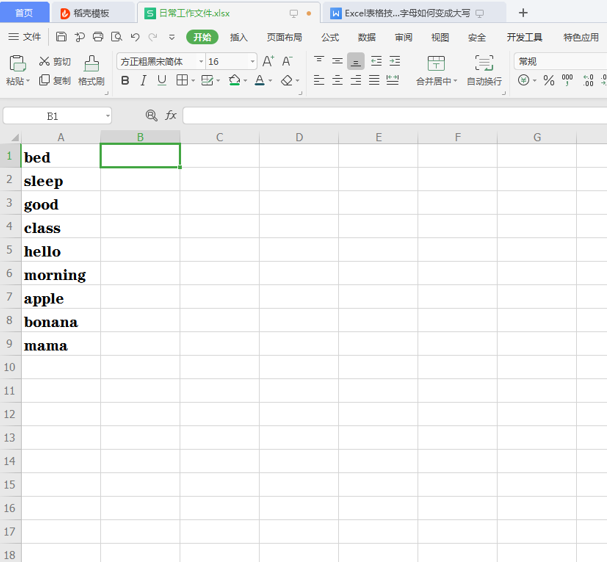Click the Wrap Text icon
Image resolution: width=609 pixels, height=565 pixels.
coord(484,63)
